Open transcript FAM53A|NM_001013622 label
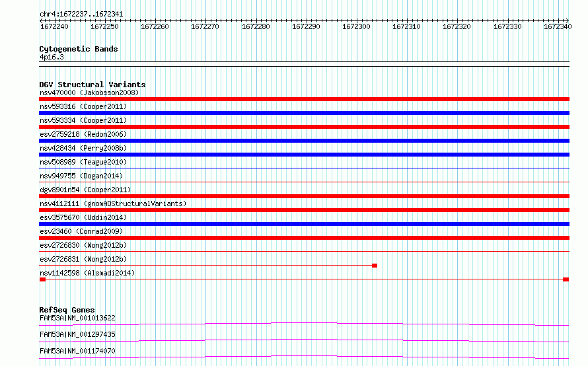The image size is (588, 366). [x=77, y=318]
